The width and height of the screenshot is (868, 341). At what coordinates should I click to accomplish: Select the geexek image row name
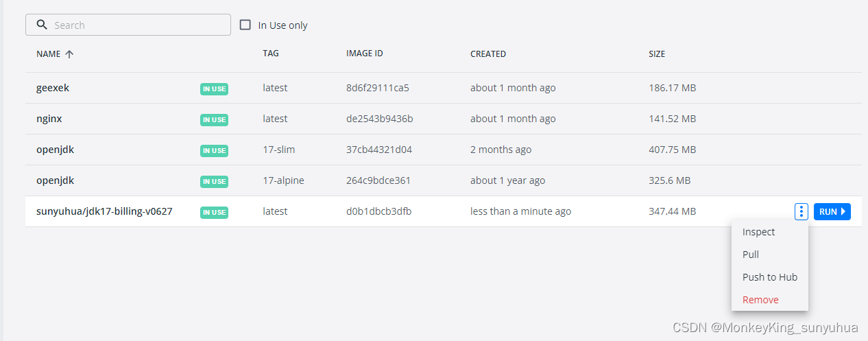click(53, 88)
